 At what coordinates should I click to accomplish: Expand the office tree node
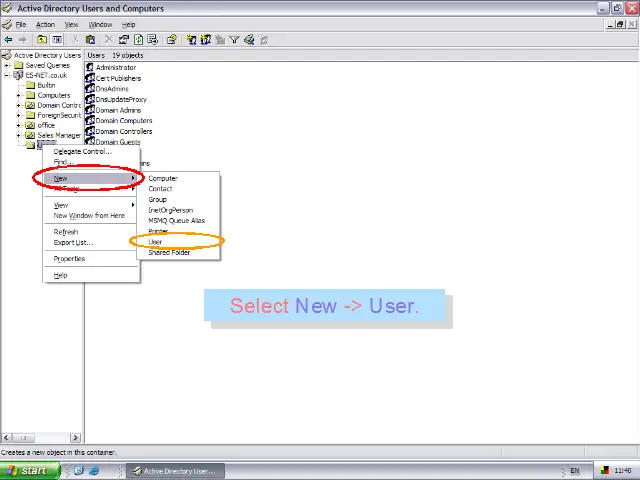click(x=18, y=125)
